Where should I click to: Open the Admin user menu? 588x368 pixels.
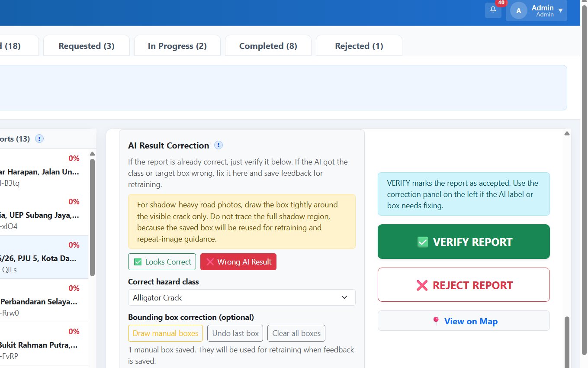537,10
